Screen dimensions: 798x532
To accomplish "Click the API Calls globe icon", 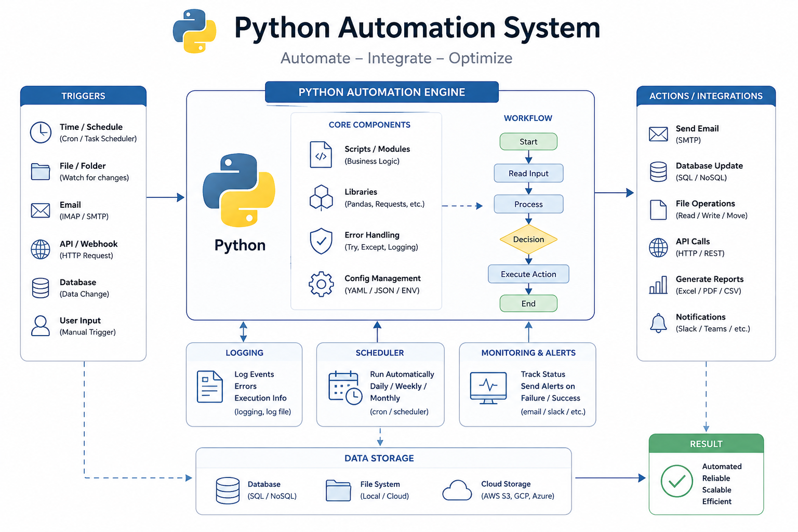I will [x=658, y=247].
